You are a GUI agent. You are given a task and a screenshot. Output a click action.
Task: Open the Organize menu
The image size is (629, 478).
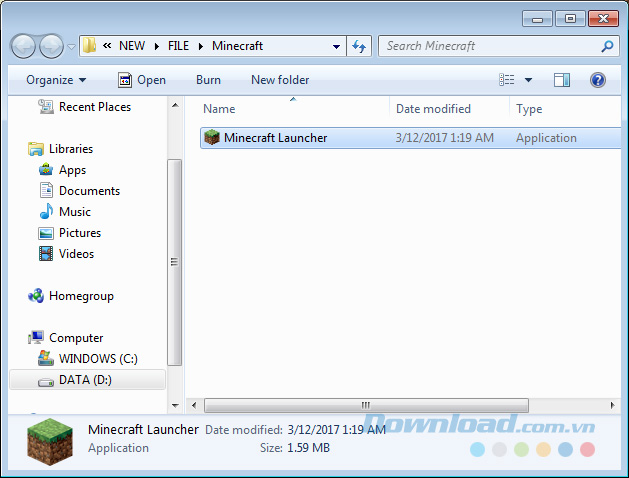(56, 80)
